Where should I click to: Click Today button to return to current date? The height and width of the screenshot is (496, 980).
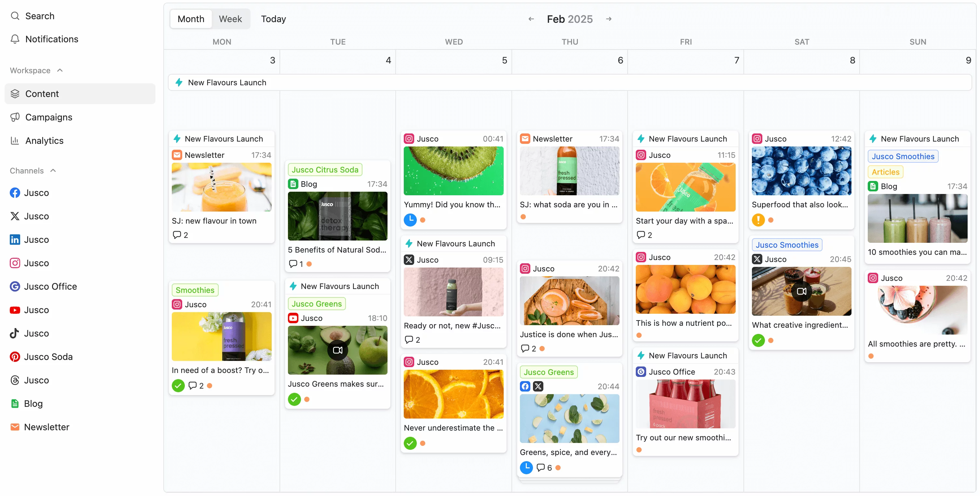point(273,18)
